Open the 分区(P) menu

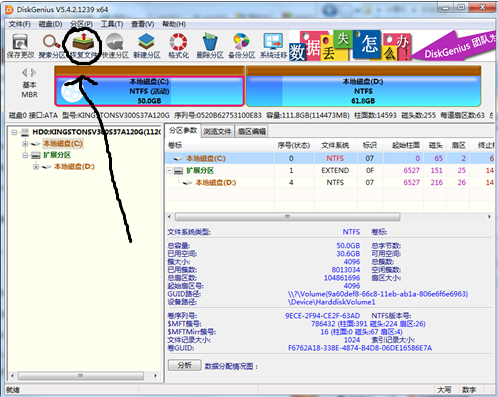coord(81,24)
